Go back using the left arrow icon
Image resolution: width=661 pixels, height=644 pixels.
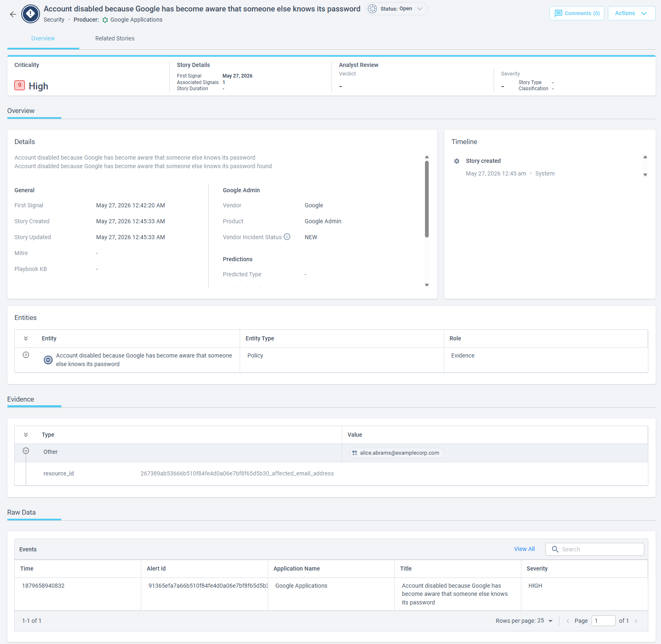13,14
